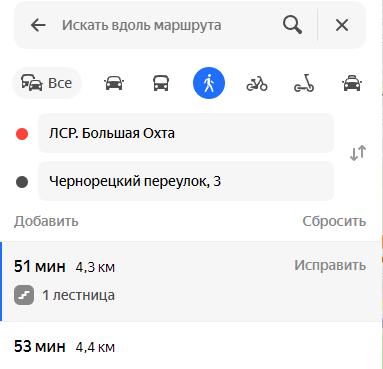383x369 pixels.
Task: Swap start and destination points
Action: (358, 153)
